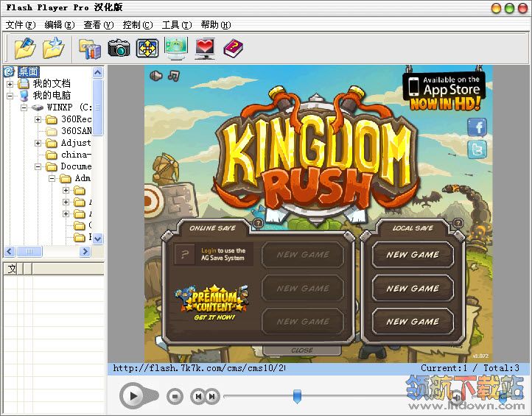Click the Online Save help question mark
Viewport: 532px width, 416px height.
click(x=258, y=223)
